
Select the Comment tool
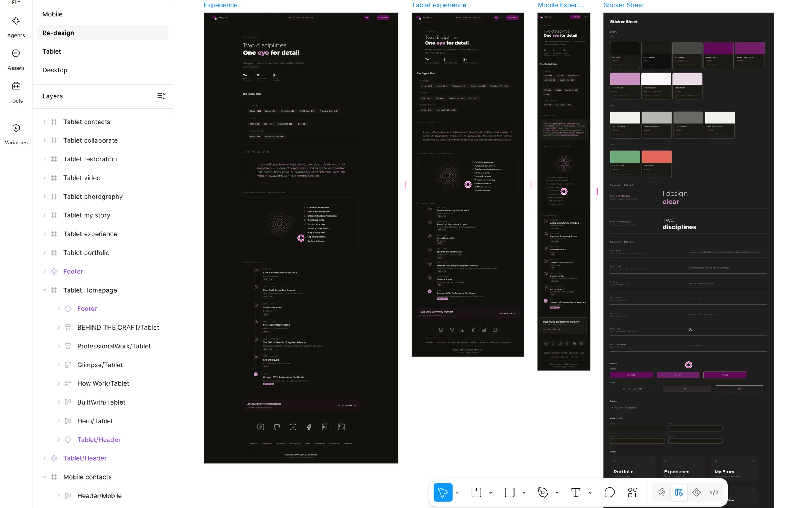pyautogui.click(x=609, y=492)
